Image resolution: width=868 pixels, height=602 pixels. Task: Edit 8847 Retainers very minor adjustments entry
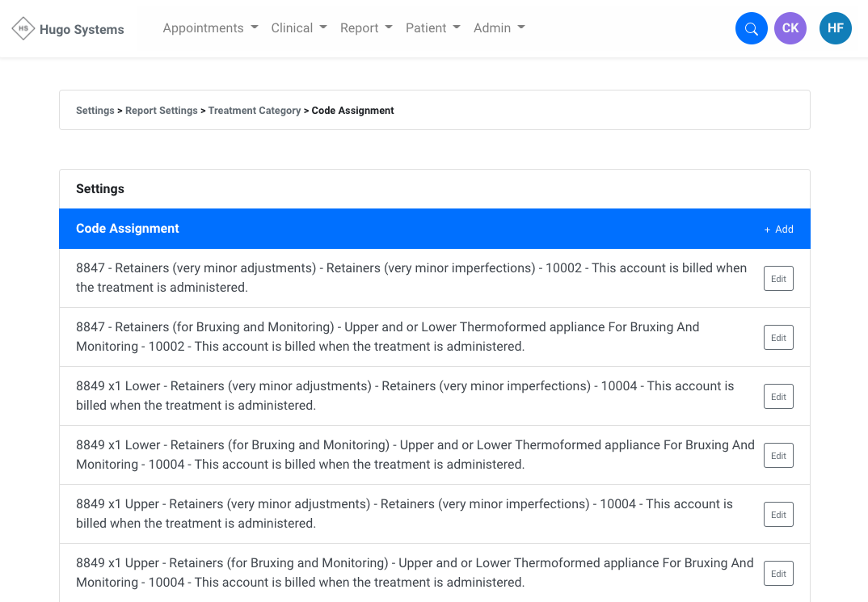point(778,279)
